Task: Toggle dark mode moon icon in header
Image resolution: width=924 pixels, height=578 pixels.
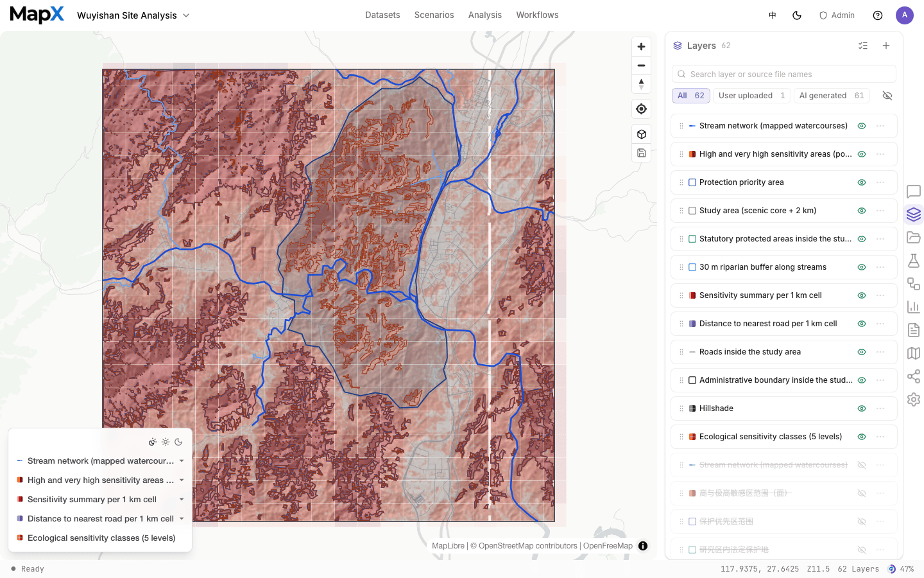Action: (797, 15)
